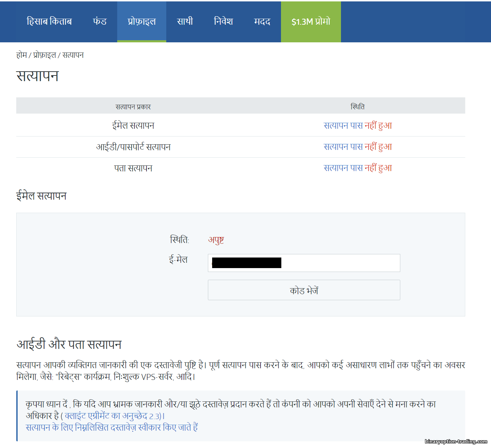Click the ई-मेल input field
The image size is (491, 448).
click(x=304, y=263)
